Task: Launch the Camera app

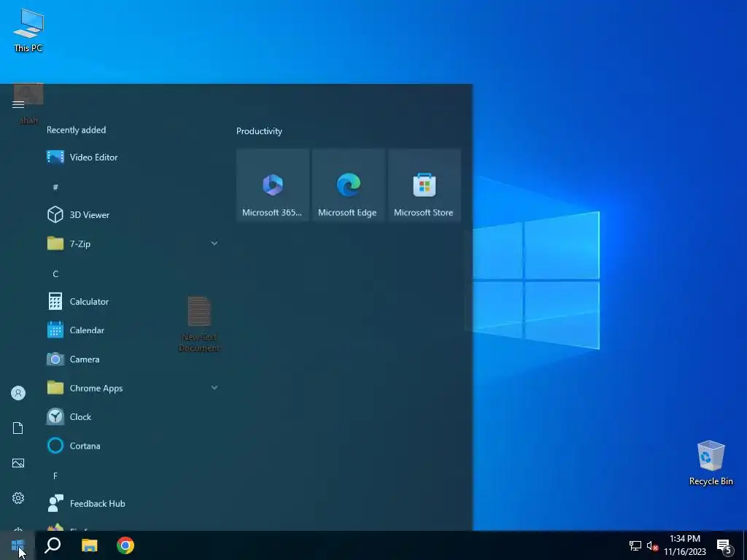Action: click(x=131, y=359)
